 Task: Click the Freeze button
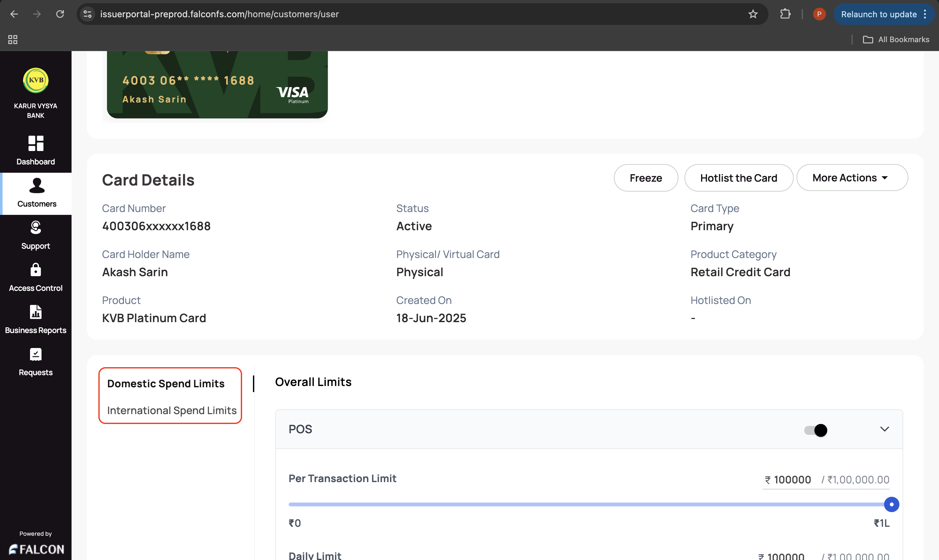(645, 178)
